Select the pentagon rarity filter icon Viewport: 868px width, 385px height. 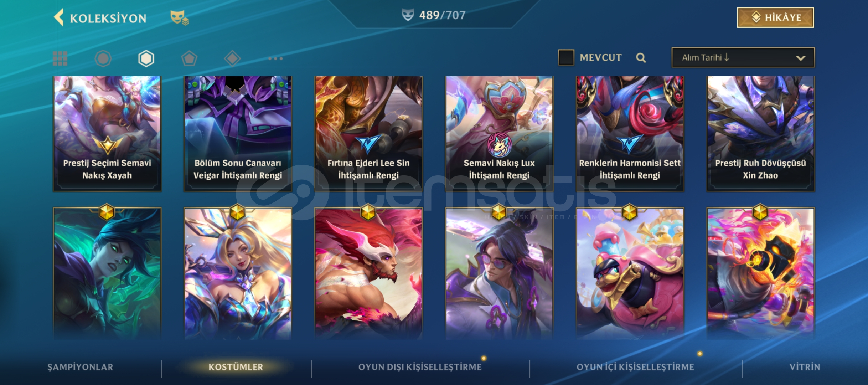tap(189, 58)
